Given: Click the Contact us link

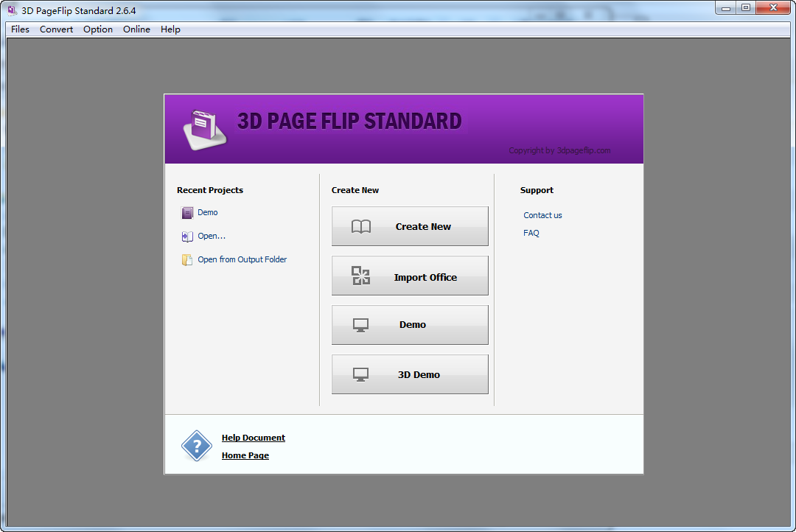Looking at the screenshot, I should (542, 214).
